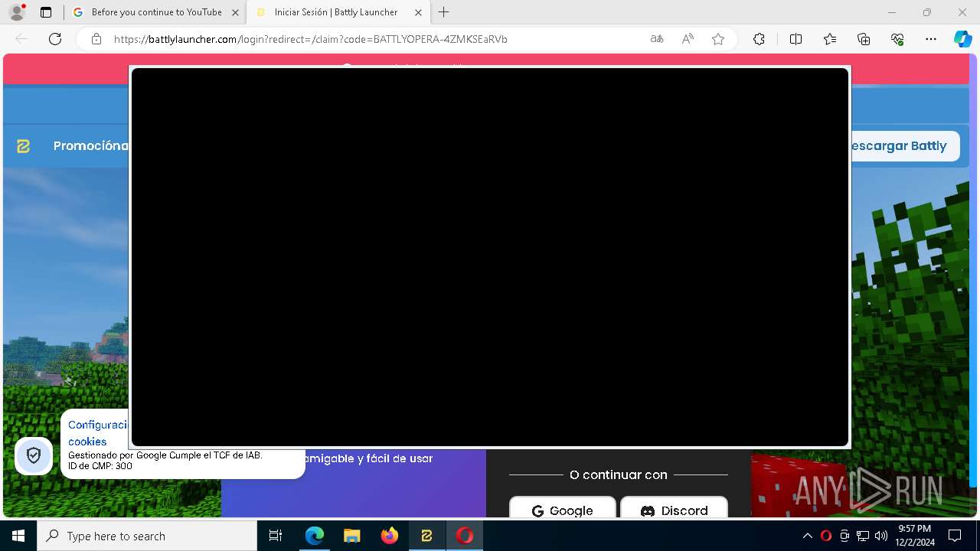Open network status tray icon
This screenshot has height=551, width=980.
click(863, 536)
